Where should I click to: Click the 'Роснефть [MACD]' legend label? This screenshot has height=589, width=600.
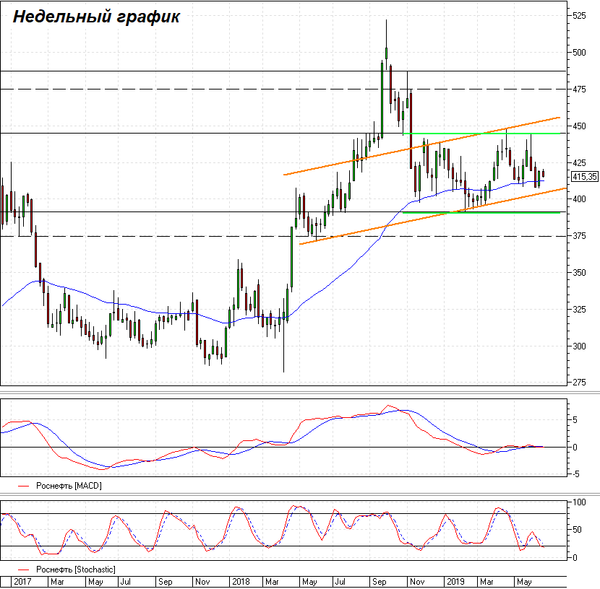tap(69, 486)
